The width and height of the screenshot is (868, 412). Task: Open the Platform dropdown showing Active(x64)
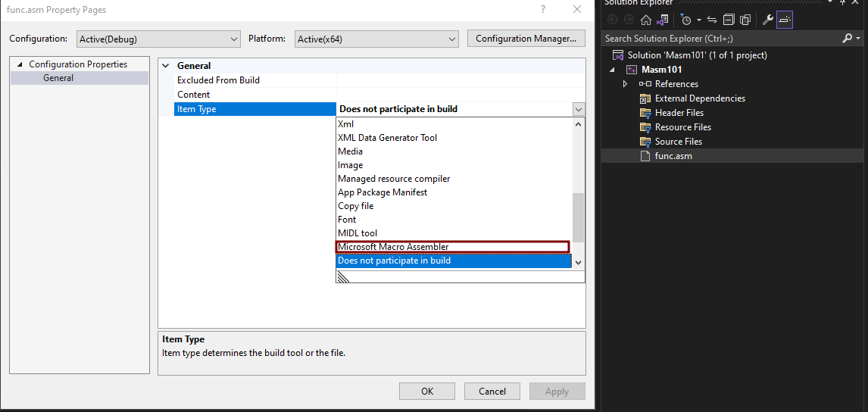(x=377, y=39)
